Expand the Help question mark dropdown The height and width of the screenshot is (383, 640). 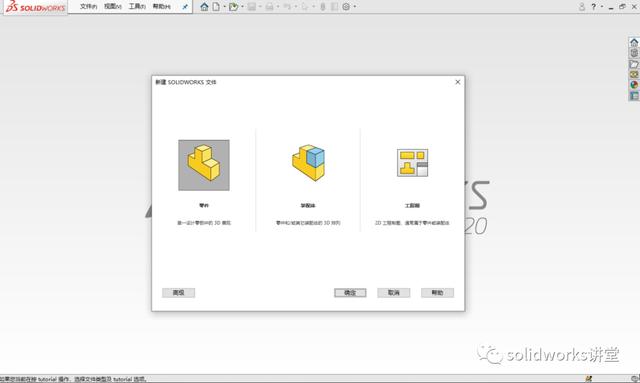point(602,7)
